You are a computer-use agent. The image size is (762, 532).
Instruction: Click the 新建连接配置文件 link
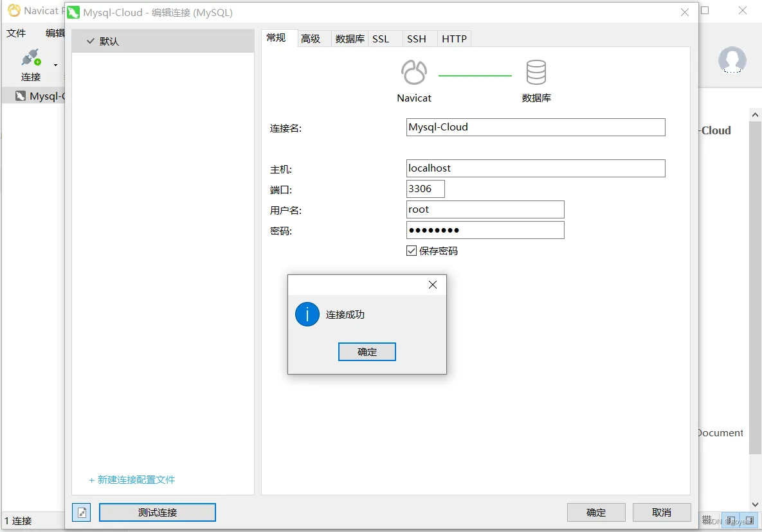point(132,479)
